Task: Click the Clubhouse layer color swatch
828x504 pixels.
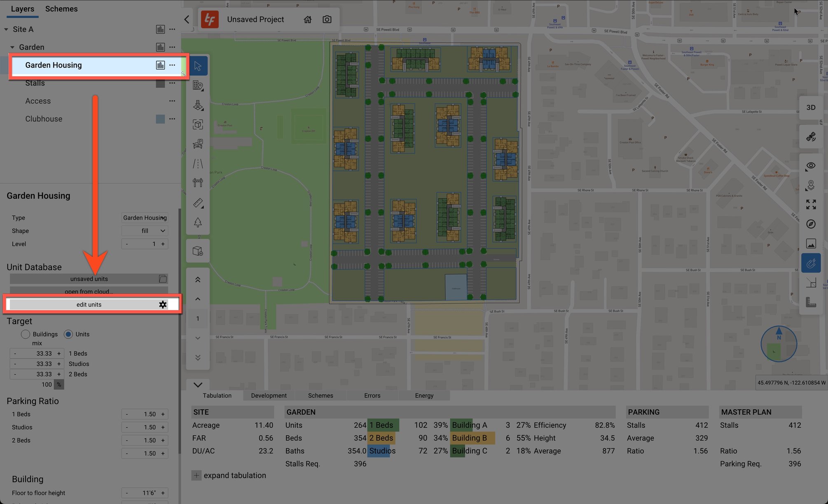Action: pos(160,119)
